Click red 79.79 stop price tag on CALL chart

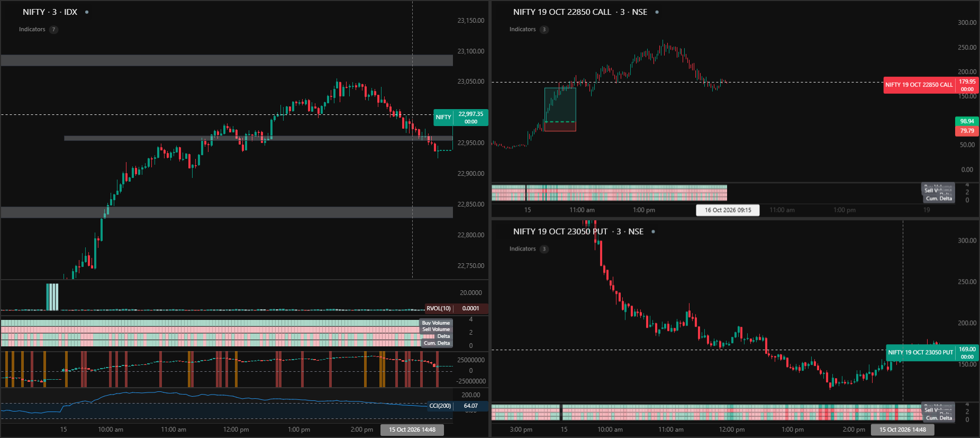pyautogui.click(x=967, y=131)
